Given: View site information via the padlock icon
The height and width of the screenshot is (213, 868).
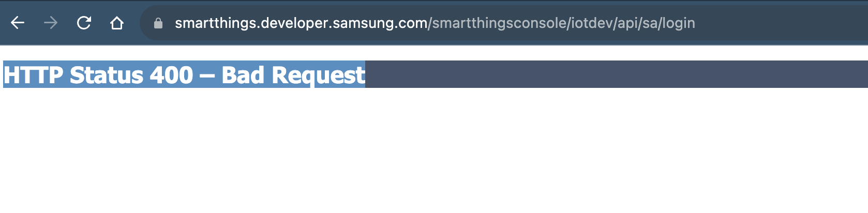Looking at the screenshot, I should point(158,23).
